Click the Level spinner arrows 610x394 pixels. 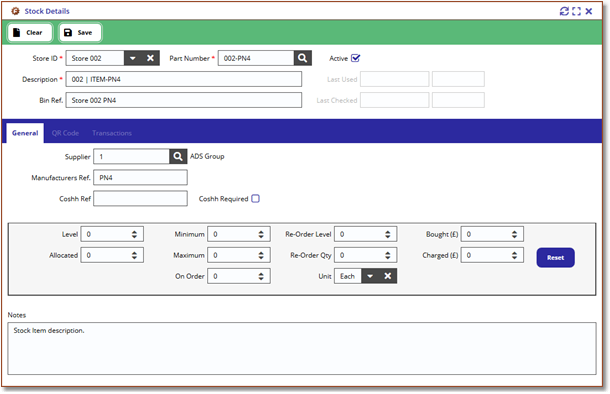click(x=134, y=234)
